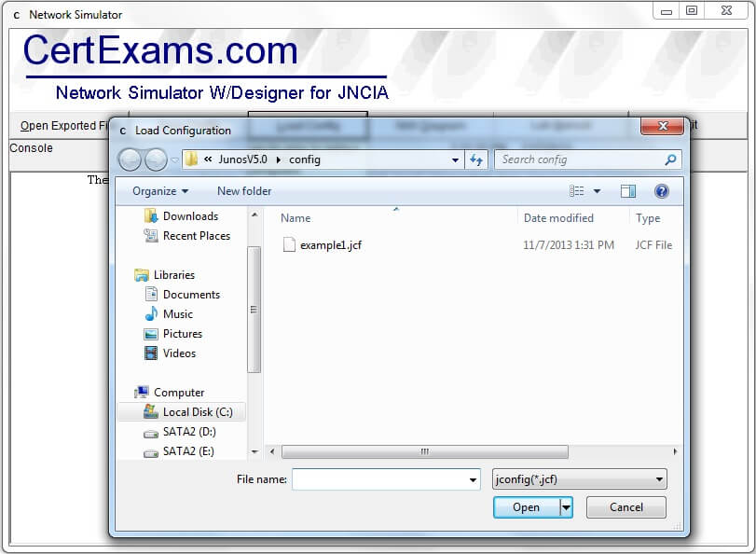Go forward using the Forward arrow button
This screenshot has height=554, width=756.
point(156,159)
